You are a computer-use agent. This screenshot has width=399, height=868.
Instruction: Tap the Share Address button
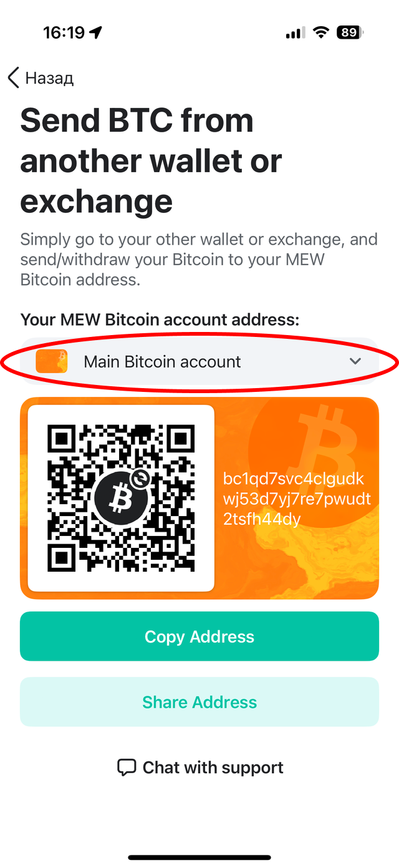click(x=199, y=702)
